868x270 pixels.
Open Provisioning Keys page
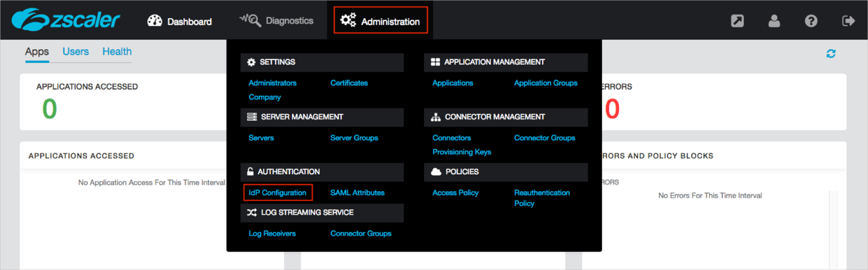pos(462,152)
